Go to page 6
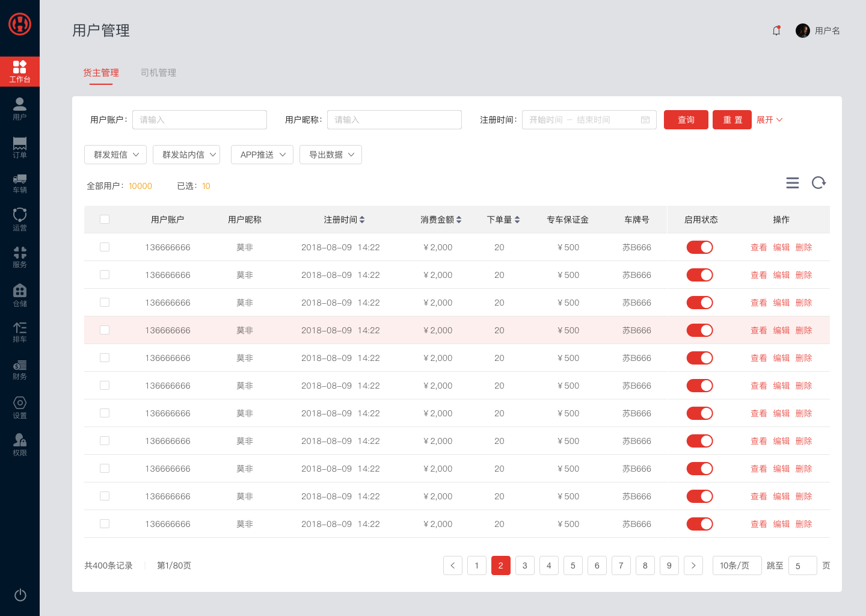 click(597, 565)
